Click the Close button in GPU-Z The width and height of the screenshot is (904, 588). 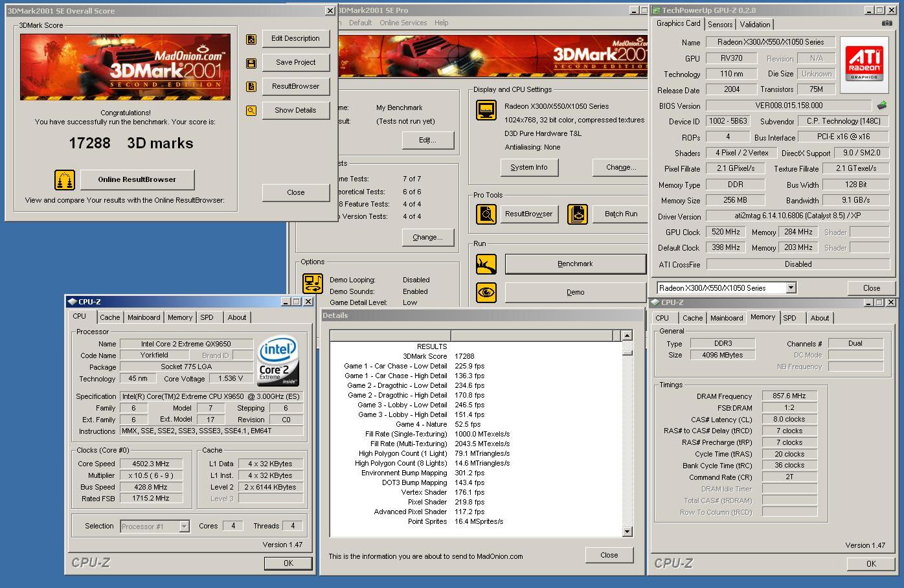[x=872, y=289]
